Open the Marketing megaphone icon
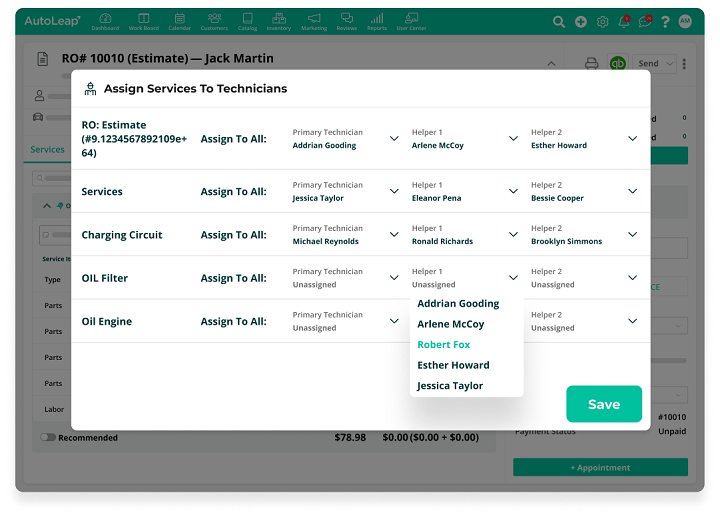 314,20
